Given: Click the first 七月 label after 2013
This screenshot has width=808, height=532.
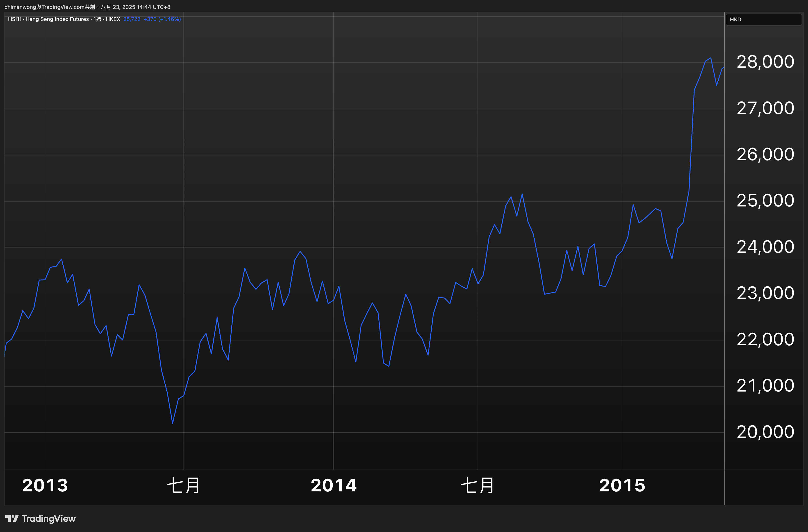Looking at the screenshot, I should click(183, 485).
